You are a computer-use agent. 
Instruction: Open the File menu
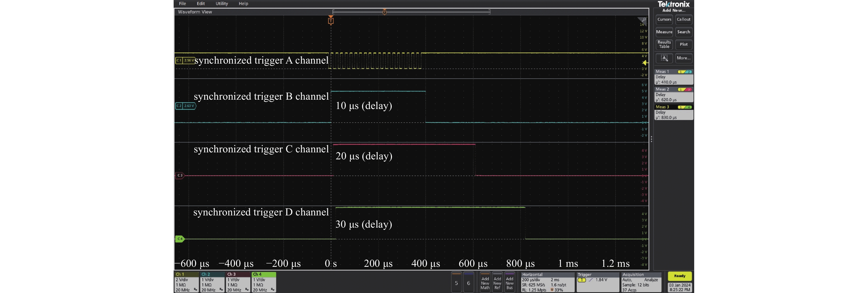coord(182,4)
